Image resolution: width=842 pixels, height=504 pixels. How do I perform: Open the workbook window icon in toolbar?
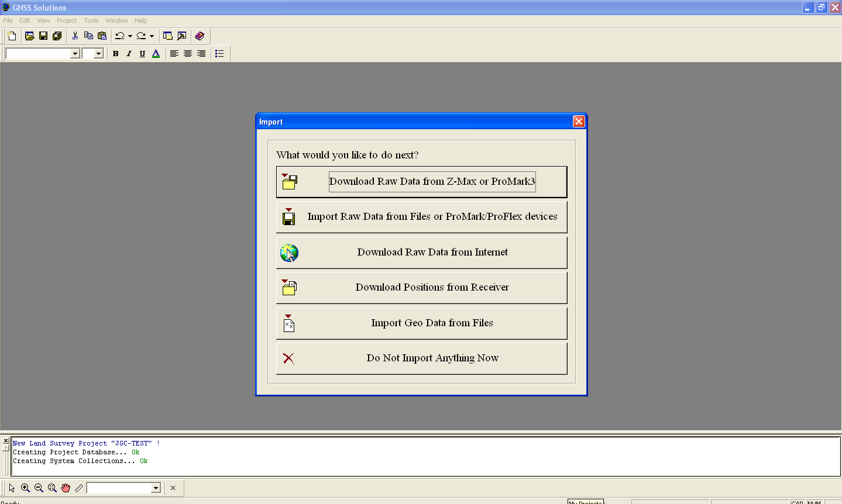[x=168, y=36]
